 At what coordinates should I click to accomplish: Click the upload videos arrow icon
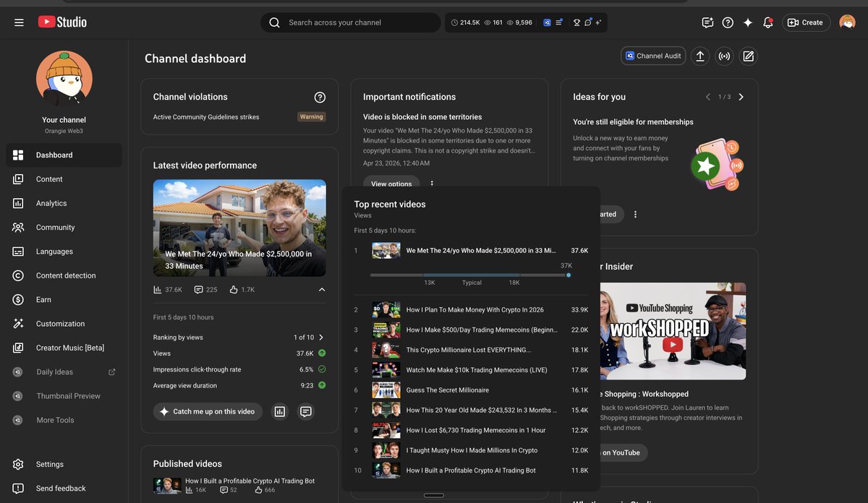[x=699, y=56]
